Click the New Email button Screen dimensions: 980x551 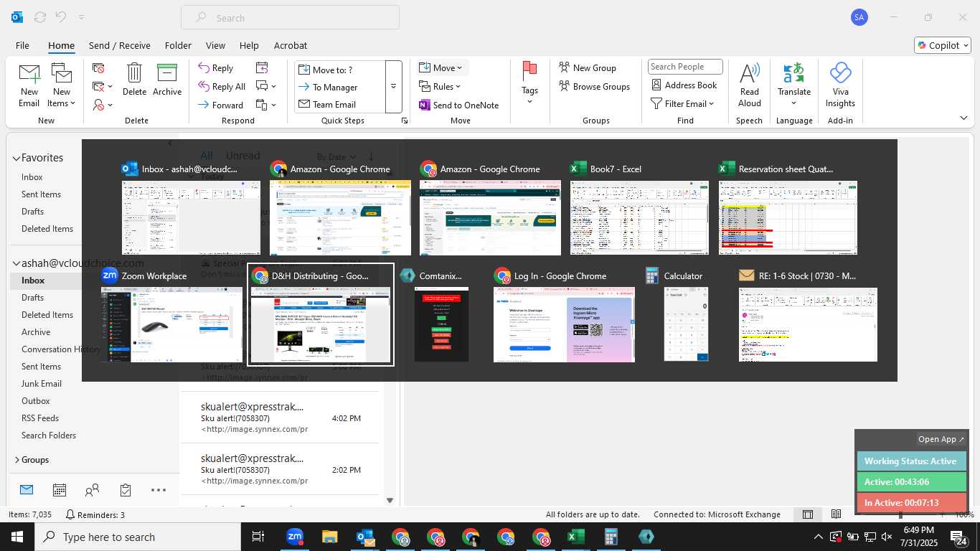(x=29, y=85)
